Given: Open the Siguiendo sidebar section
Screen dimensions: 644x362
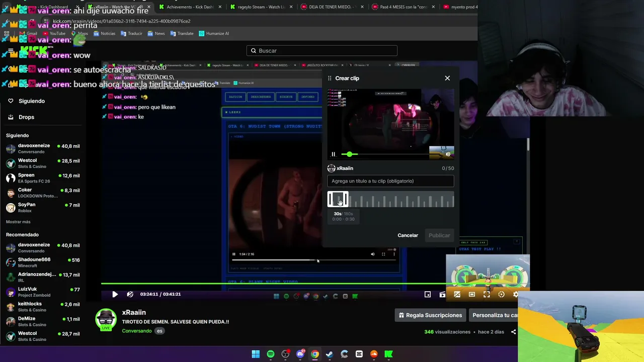Looking at the screenshot, I should (32, 101).
